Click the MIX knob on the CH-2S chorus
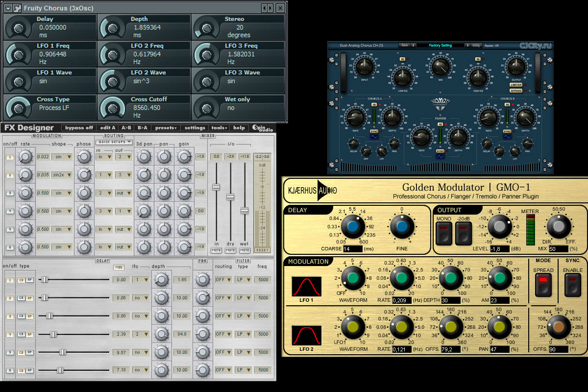This screenshot has width=588, height=392. pyautogui.click(x=440, y=66)
